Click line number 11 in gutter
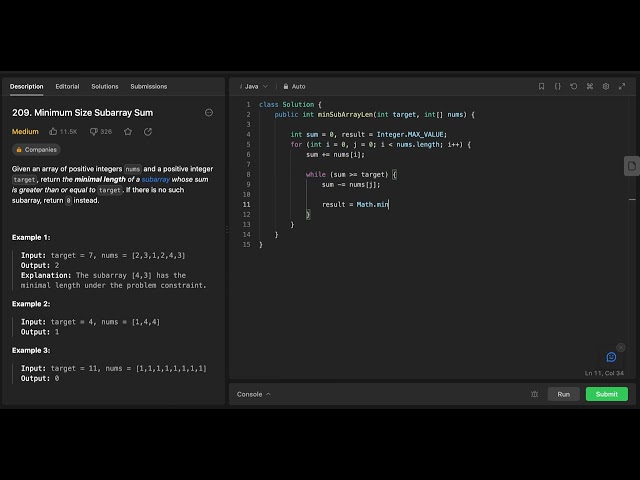The image size is (640, 480). (247, 204)
